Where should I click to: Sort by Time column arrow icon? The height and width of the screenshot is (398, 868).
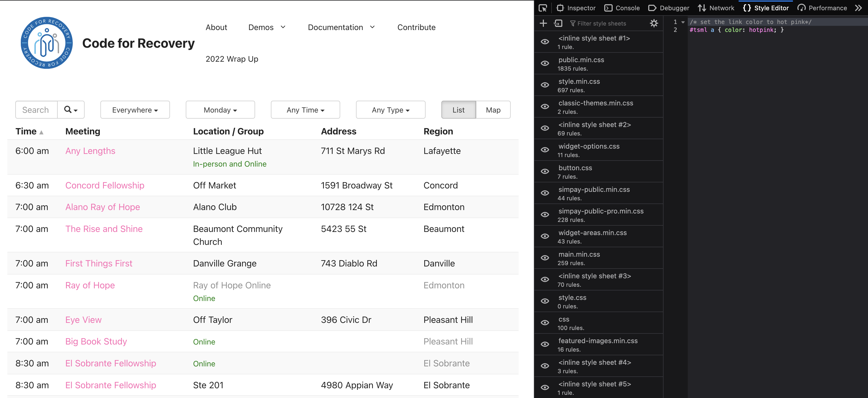tap(41, 132)
